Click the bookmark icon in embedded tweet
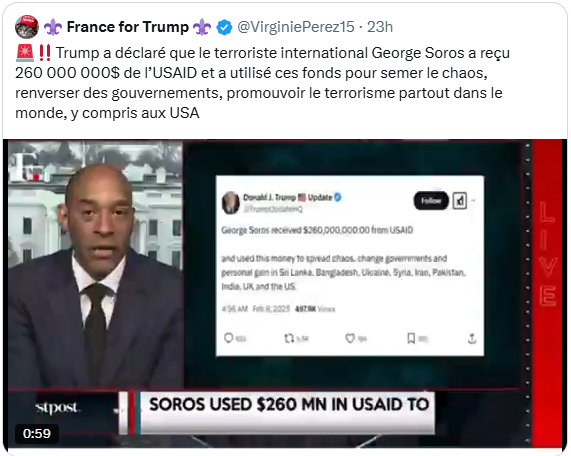The width and height of the screenshot is (571, 456). click(x=411, y=338)
